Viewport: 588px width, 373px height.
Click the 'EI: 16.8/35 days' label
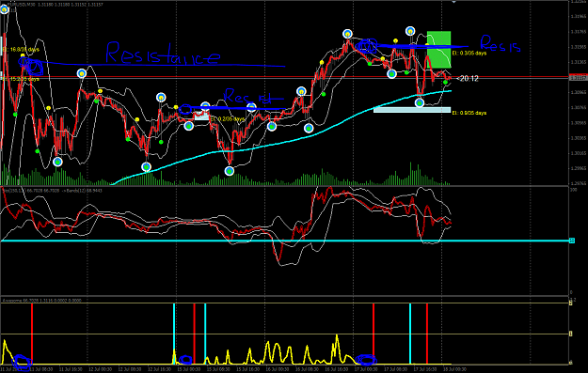(21, 50)
